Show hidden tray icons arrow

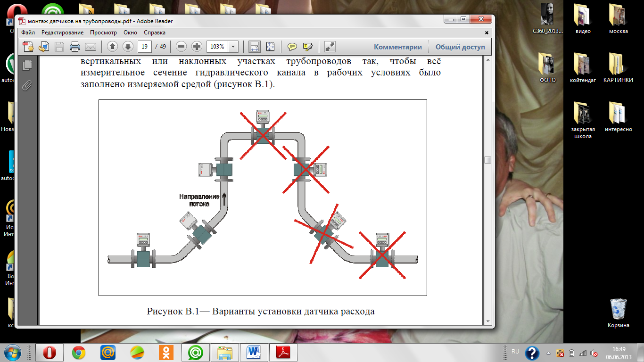[549, 353]
